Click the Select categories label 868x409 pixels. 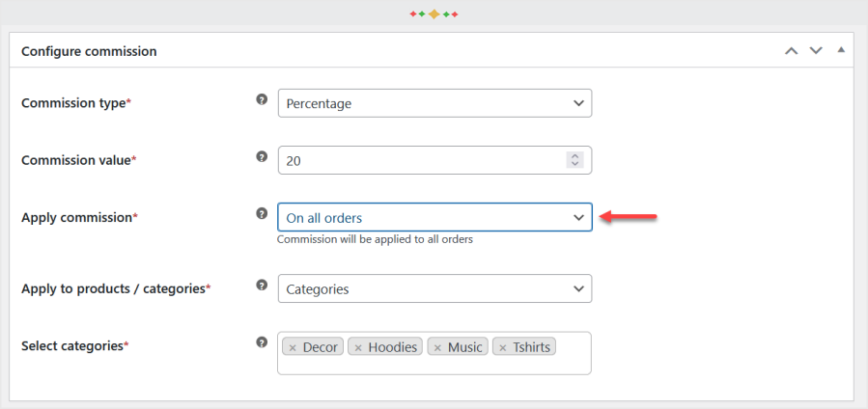tap(74, 346)
